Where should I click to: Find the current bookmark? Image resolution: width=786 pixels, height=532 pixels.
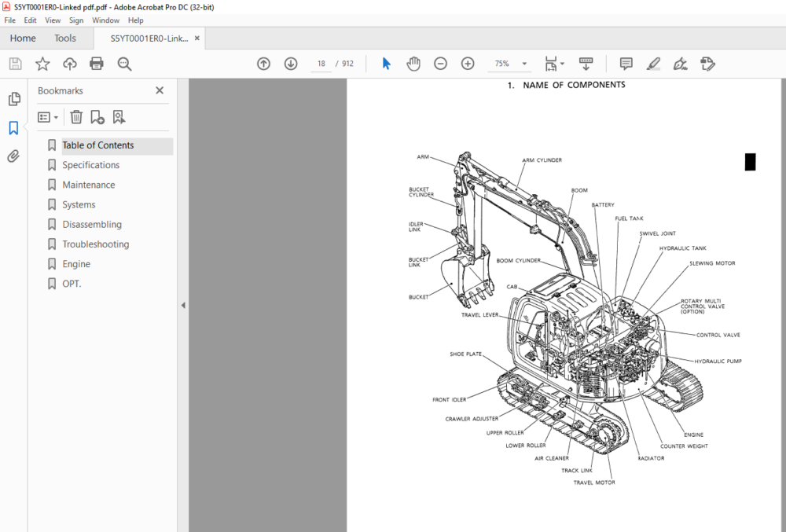(119, 117)
